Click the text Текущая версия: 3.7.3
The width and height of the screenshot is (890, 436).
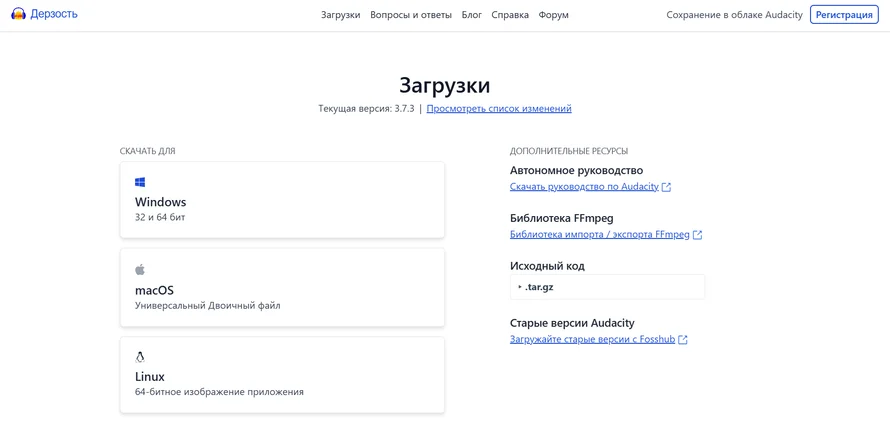click(x=367, y=108)
